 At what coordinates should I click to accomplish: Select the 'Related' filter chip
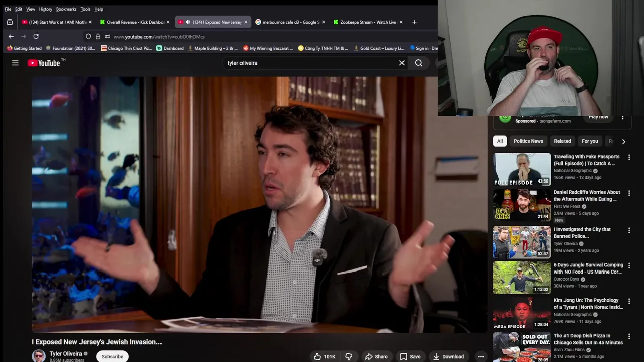pyautogui.click(x=562, y=141)
